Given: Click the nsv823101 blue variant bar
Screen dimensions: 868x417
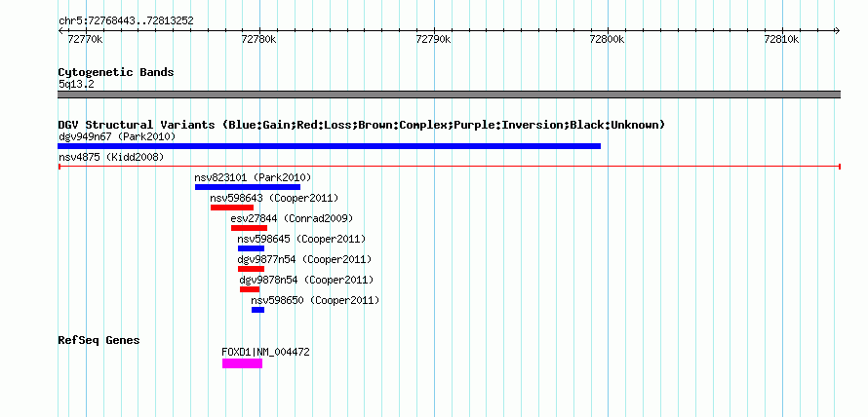Looking at the screenshot, I should pos(248,187).
